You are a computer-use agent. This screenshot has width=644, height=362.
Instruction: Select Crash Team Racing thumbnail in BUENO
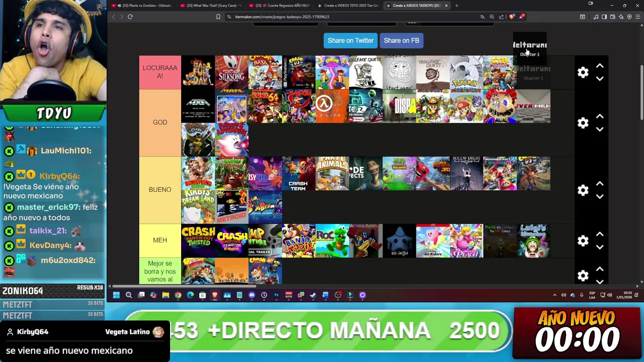point(298,173)
